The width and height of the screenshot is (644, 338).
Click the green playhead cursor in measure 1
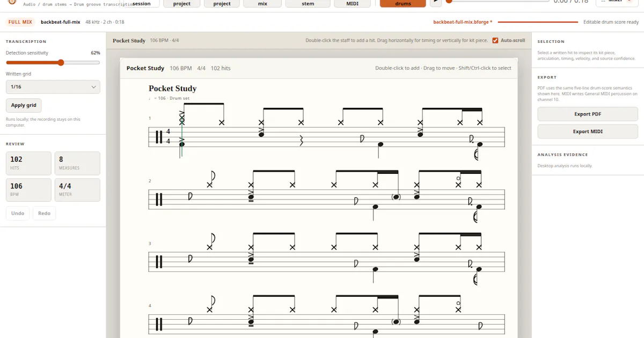182,137
